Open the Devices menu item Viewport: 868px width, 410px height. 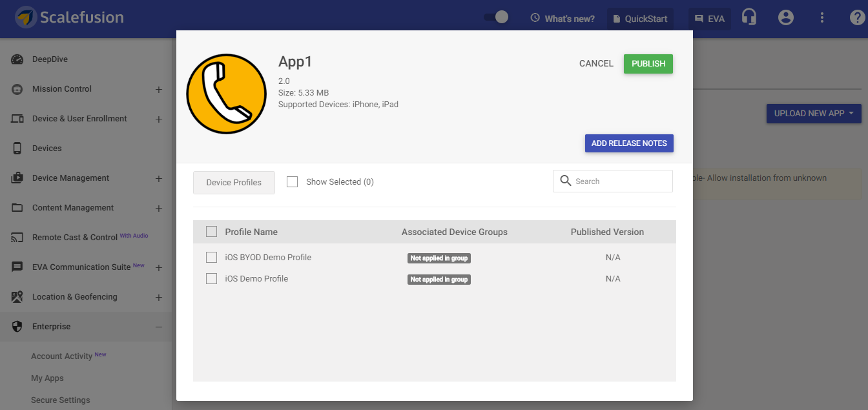[47, 149]
